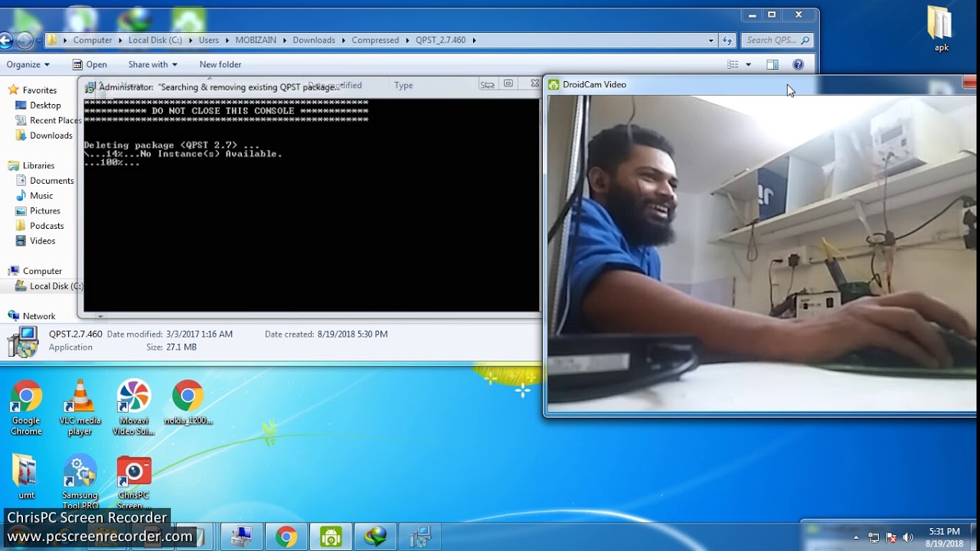
Task: Select Users in address breadcrumb
Action: (209, 40)
